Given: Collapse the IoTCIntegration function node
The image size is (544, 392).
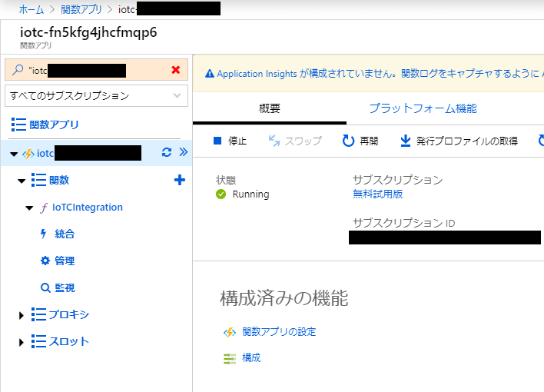Looking at the screenshot, I should click(29, 208).
